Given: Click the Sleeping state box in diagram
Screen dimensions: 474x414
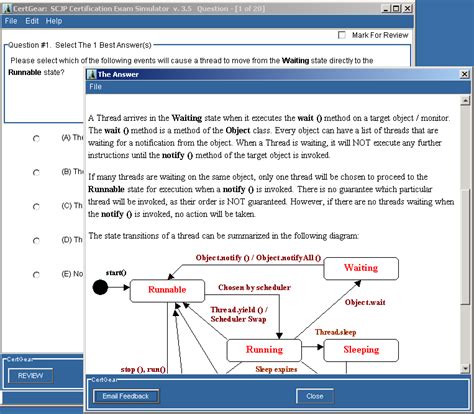Looking at the screenshot, I should (361, 350).
